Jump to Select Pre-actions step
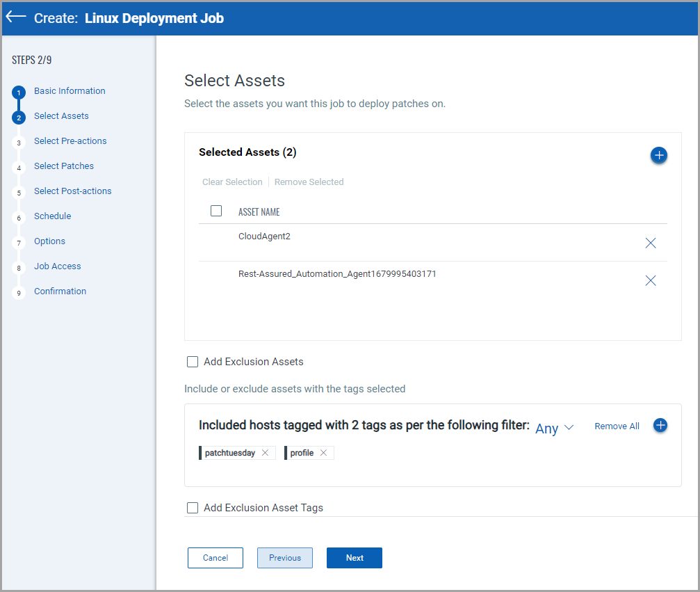The width and height of the screenshot is (700, 592). [x=70, y=141]
